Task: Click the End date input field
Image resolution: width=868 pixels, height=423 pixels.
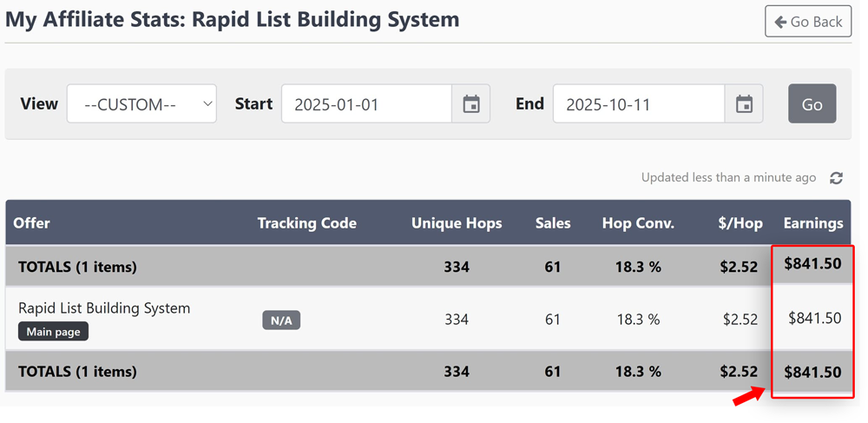Action: pyautogui.click(x=638, y=104)
